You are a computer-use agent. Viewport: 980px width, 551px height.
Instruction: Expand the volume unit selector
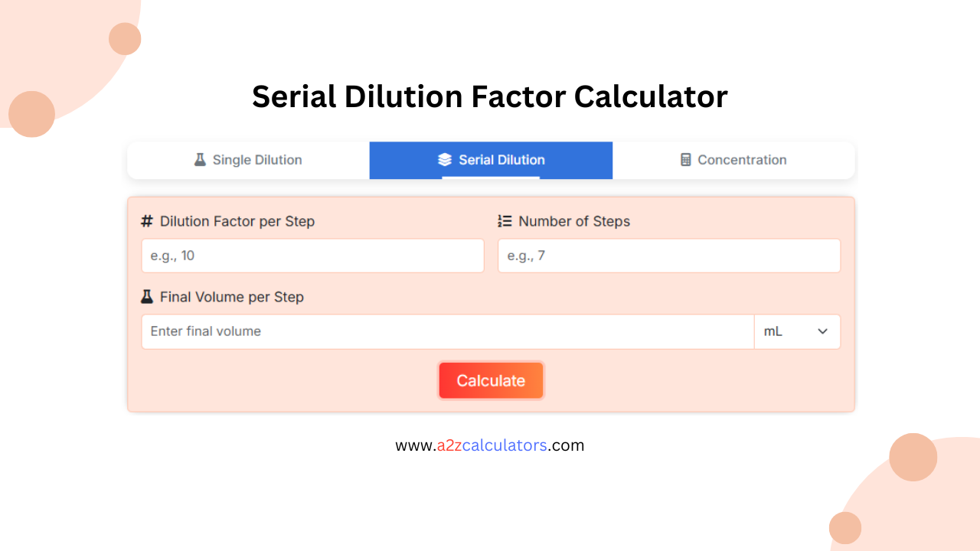tap(797, 331)
